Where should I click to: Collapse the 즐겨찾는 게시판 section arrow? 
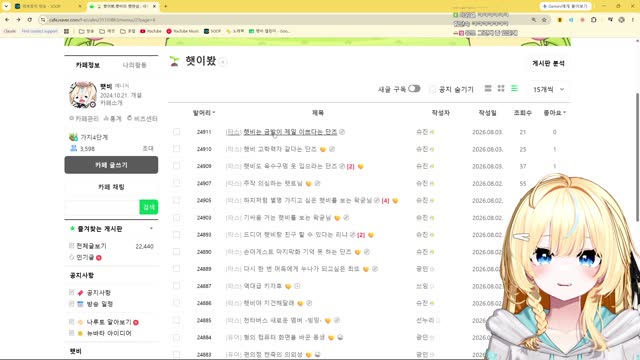pyautogui.click(x=151, y=229)
